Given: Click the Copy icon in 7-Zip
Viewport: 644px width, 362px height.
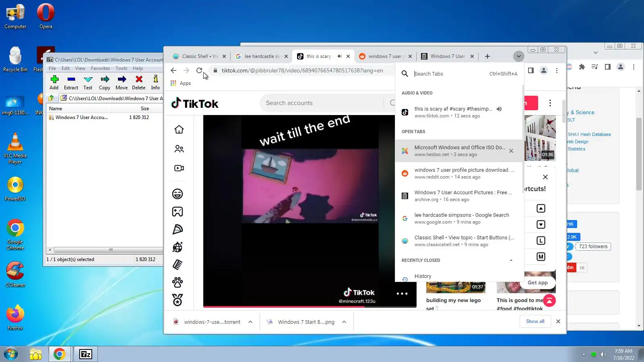Looking at the screenshot, I should click(105, 82).
